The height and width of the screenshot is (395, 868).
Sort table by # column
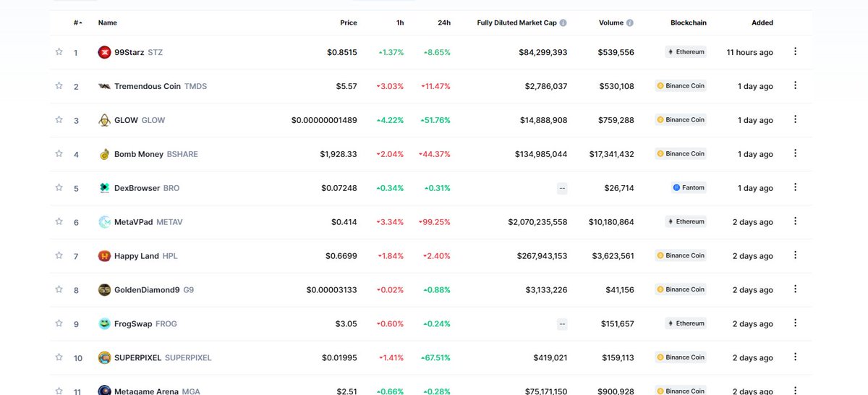77,22
